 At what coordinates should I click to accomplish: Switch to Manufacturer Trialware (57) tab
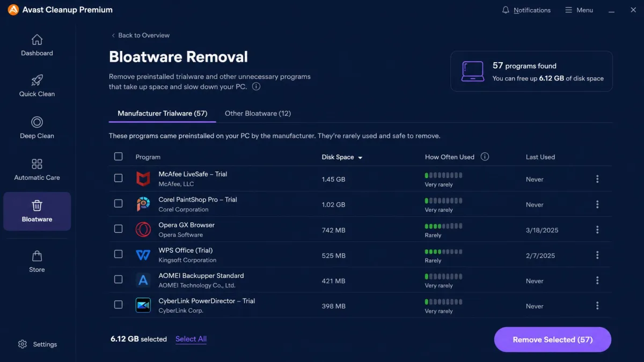[163, 113]
